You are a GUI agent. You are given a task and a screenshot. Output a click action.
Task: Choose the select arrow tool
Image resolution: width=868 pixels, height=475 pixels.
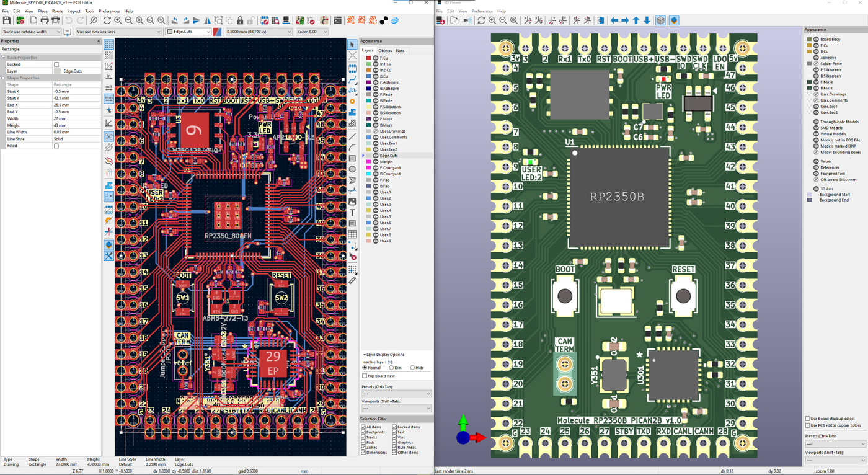[x=352, y=45]
